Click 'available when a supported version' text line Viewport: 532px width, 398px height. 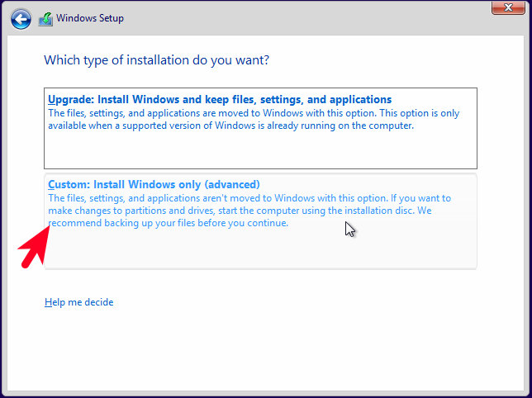(230, 126)
